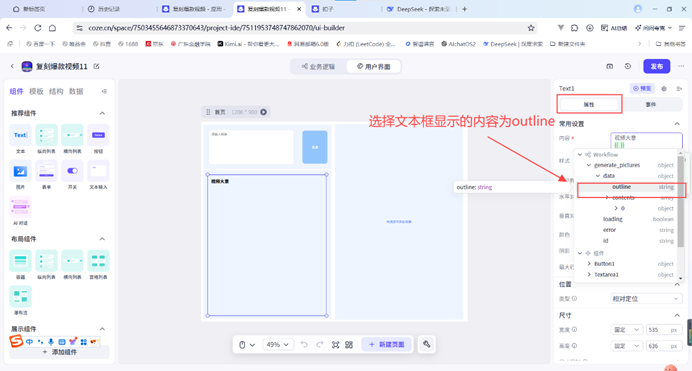Switch to the user interface tab

(373, 67)
